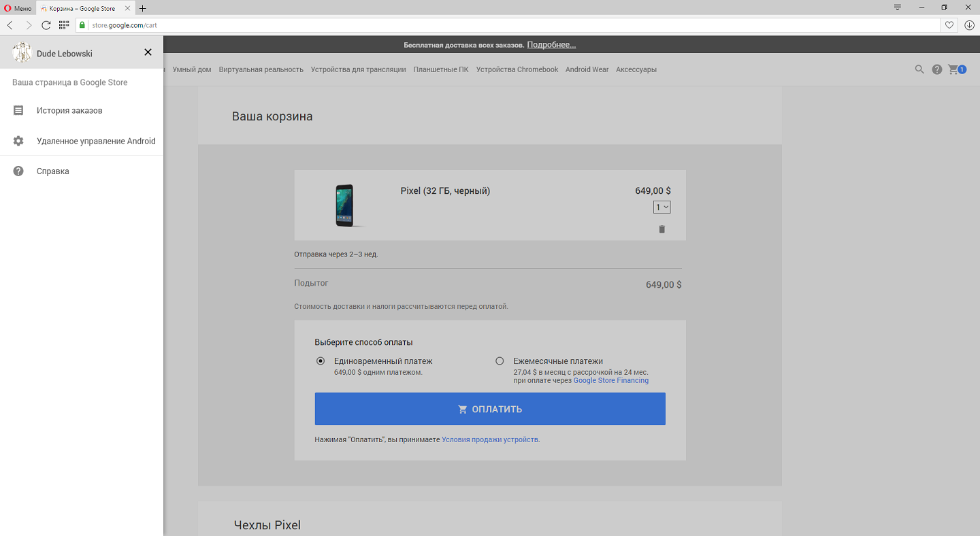Open the shopping cart icon
The height and width of the screenshot is (536, 980).
click(957, 69)
